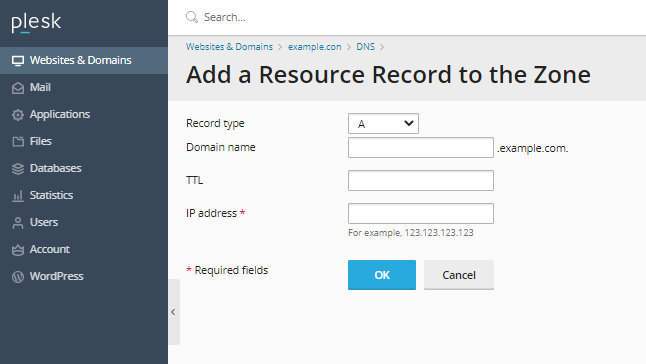
Task: Open the WordPress section label
Action: 56,276
